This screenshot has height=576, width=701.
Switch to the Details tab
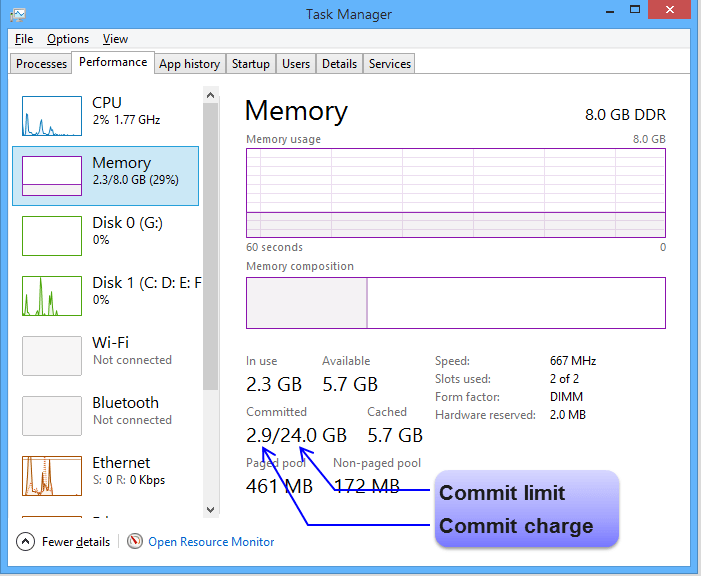point(339,64)
